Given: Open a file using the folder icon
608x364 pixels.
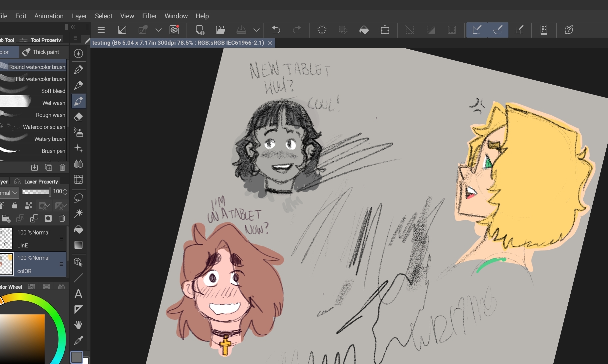Looking at the screenshot, I should [x=220, y=30].
